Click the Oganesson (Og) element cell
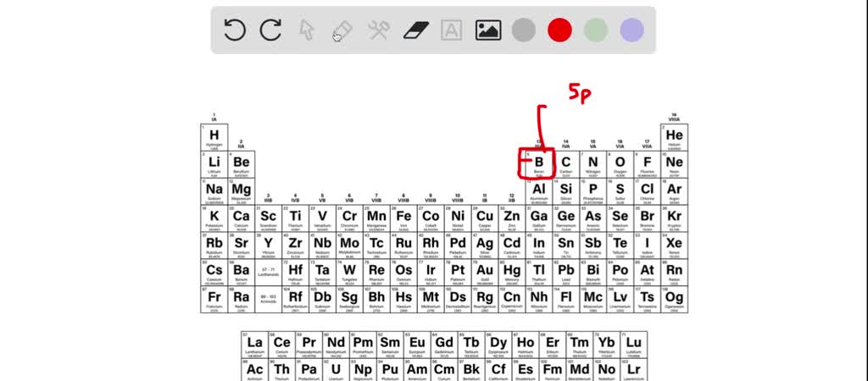Viewport: 868px width, 381px height. pos(675,300)
